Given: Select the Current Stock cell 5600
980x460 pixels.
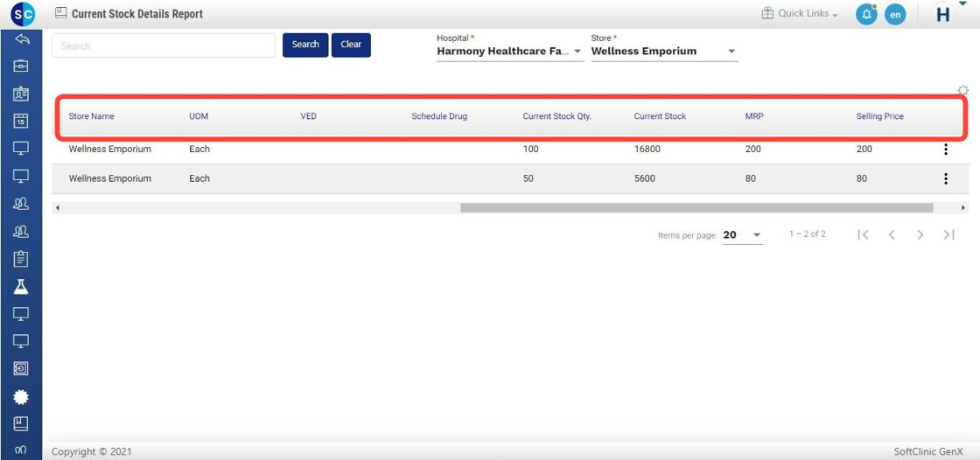Looking at the screenshot, I should 644,178.
